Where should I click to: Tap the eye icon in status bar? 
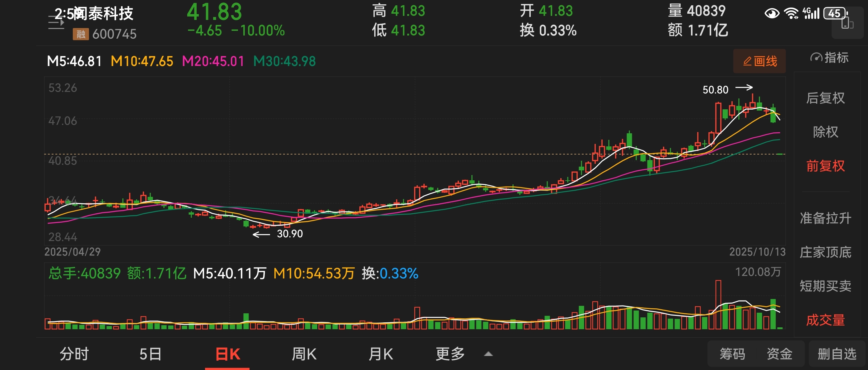click(772, 13)
